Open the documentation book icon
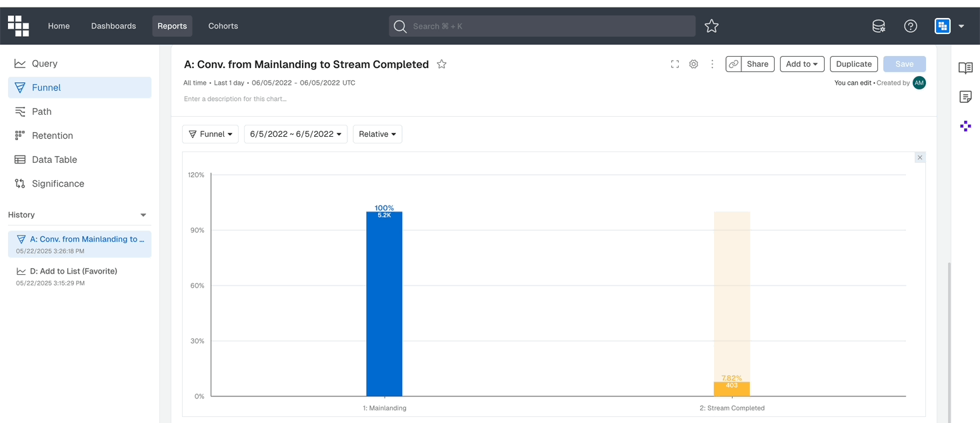The width and height of the screenshot is (980, 423). (965, 67)
